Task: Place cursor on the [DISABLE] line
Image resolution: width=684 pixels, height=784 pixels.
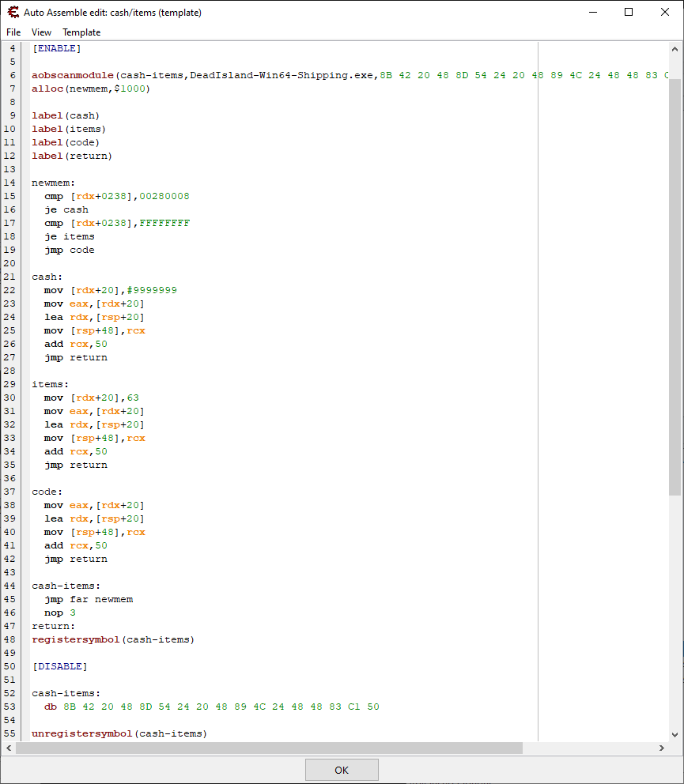Action: pos(59,666)
